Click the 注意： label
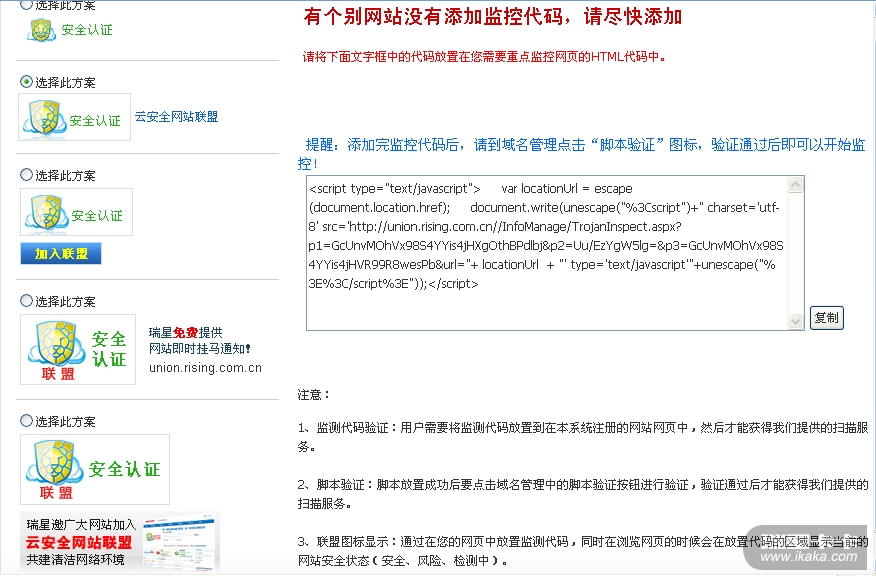 click(x=314, y=394)
